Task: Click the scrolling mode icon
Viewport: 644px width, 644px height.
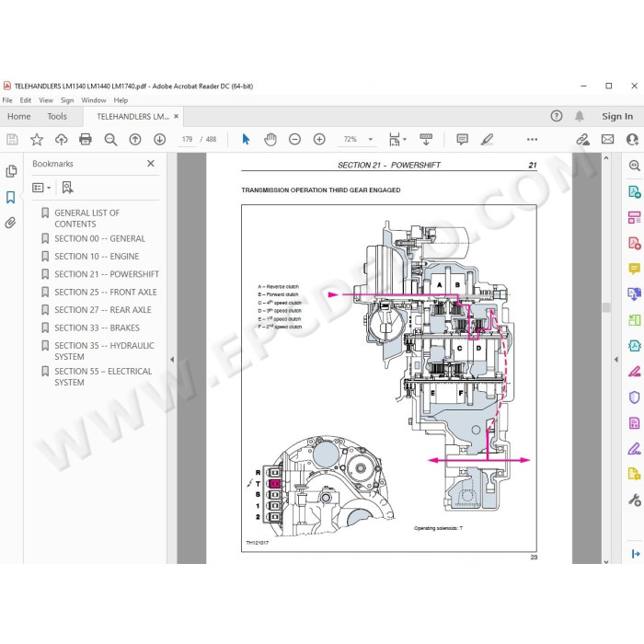Action: (x=426, y=140)
